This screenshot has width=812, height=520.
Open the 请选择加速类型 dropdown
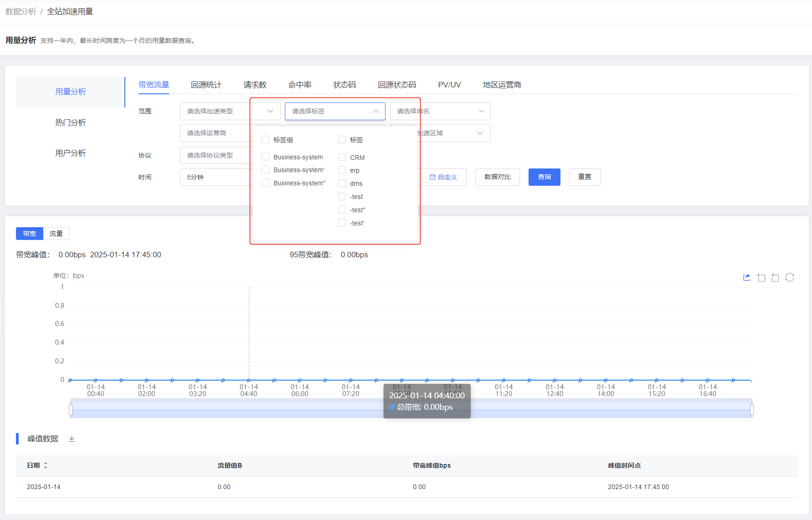tap(230, 111)
